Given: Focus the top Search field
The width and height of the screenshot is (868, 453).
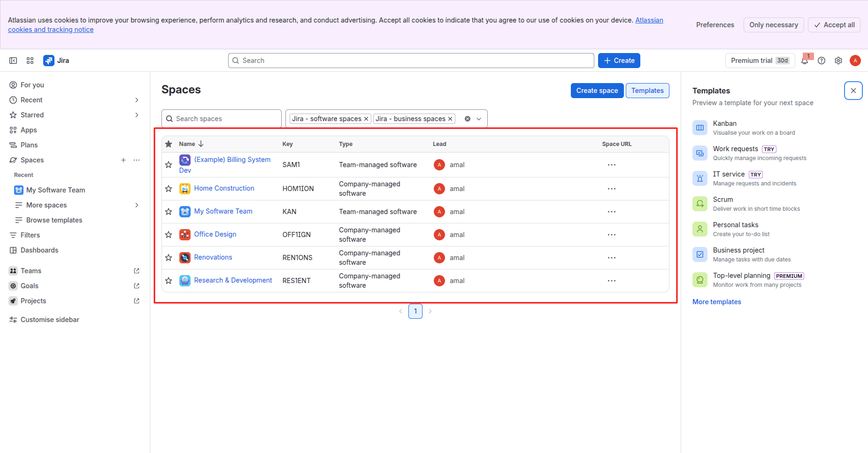Looking at the screenshot, I should [x=411, y=61].
